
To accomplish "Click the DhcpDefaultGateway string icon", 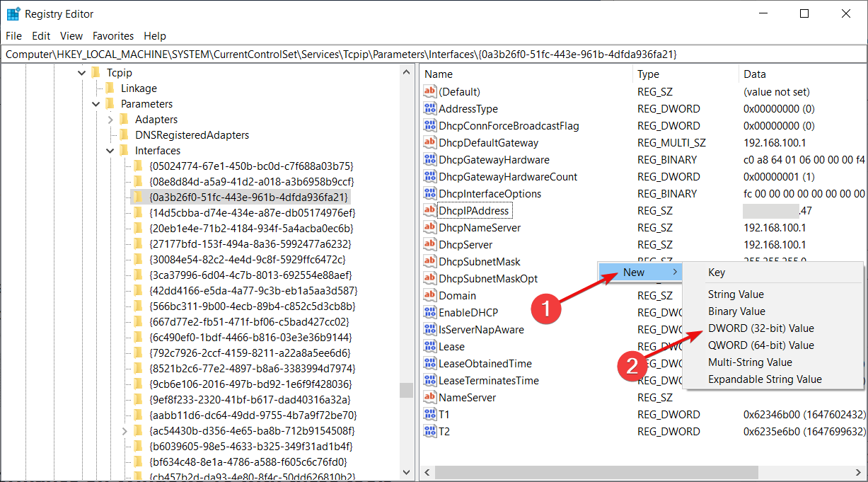I will (x=429, y=142).
